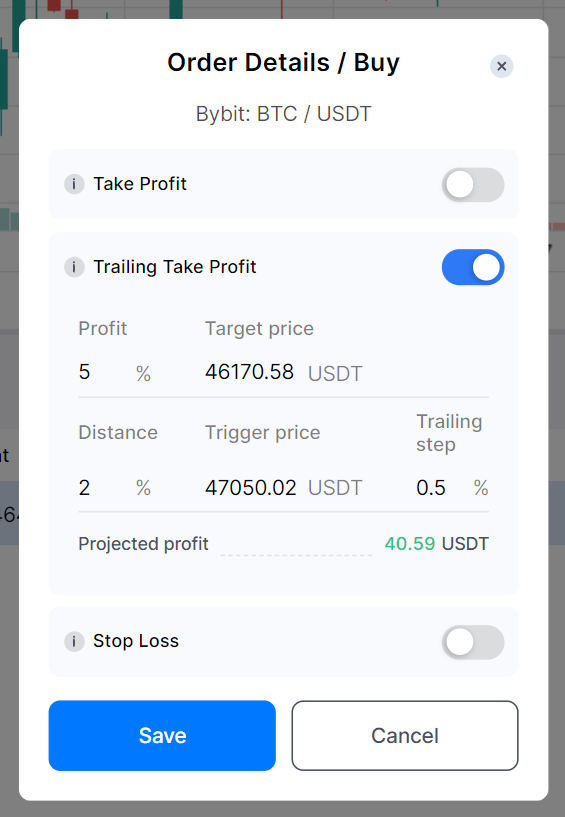
Task: Save the order settings
Action: point(162,735)
